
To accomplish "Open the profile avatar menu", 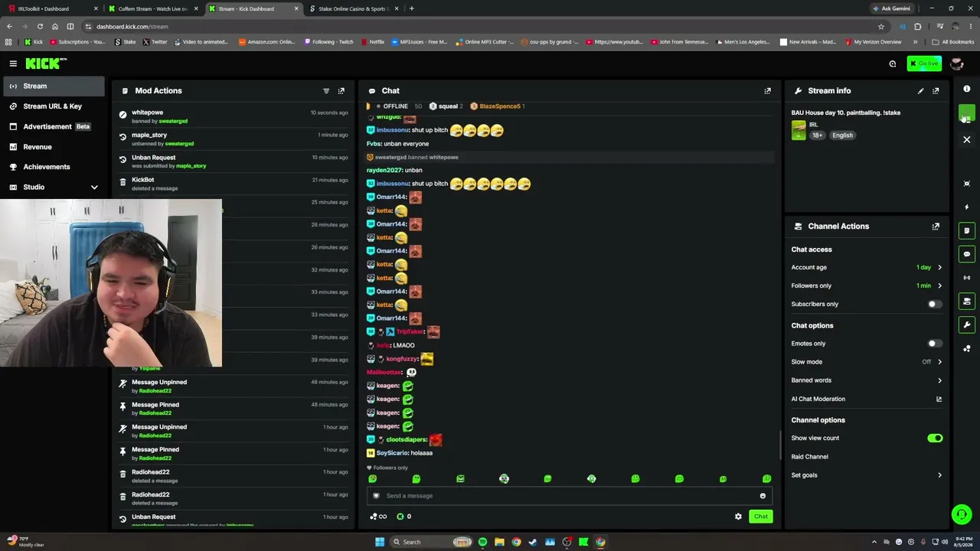I will click(956, 64).
